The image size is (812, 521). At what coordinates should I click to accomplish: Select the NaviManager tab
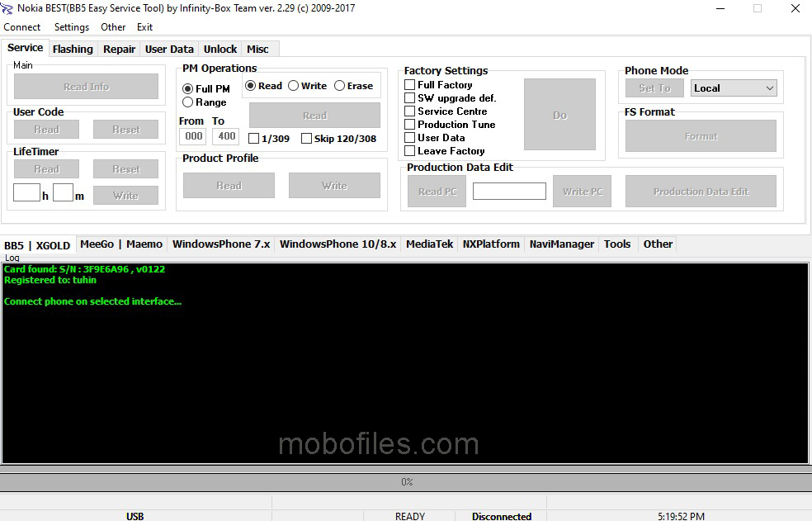pos(561,244)
